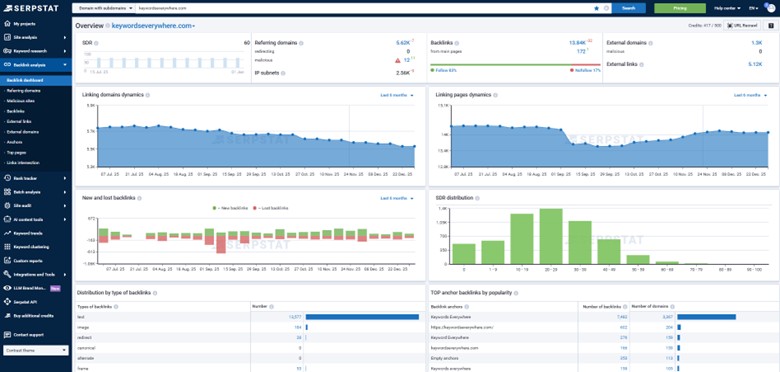Select Backlink dashboard in the sidebar

click(x=36, y=80)
